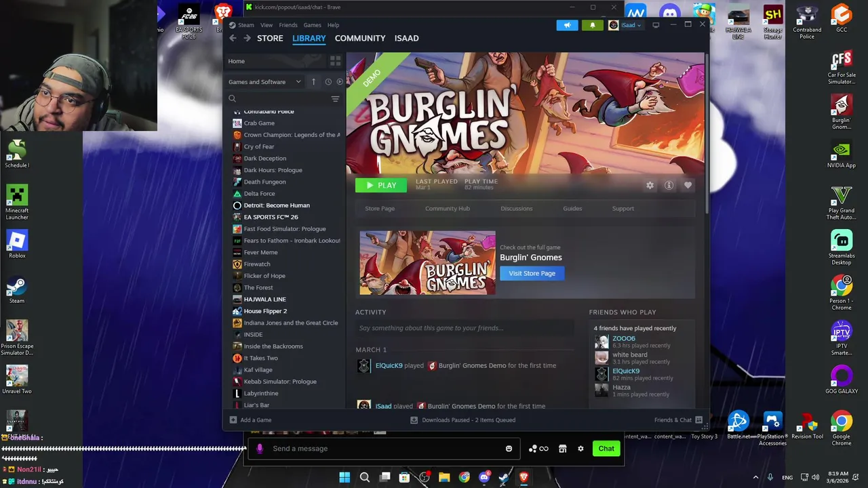Image resolution: width=868 pixels, height=488 pixels.
Task: Open the Windows Start button
Action: point(344,477)
